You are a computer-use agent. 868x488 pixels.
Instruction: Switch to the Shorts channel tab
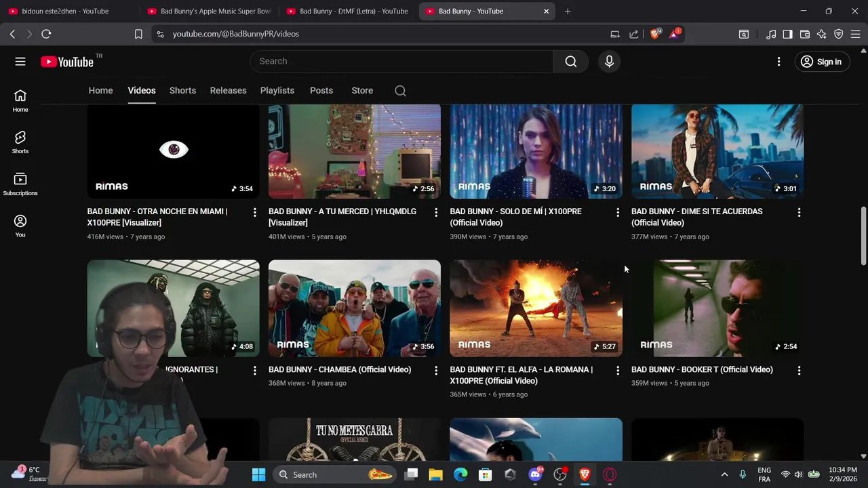182,91
